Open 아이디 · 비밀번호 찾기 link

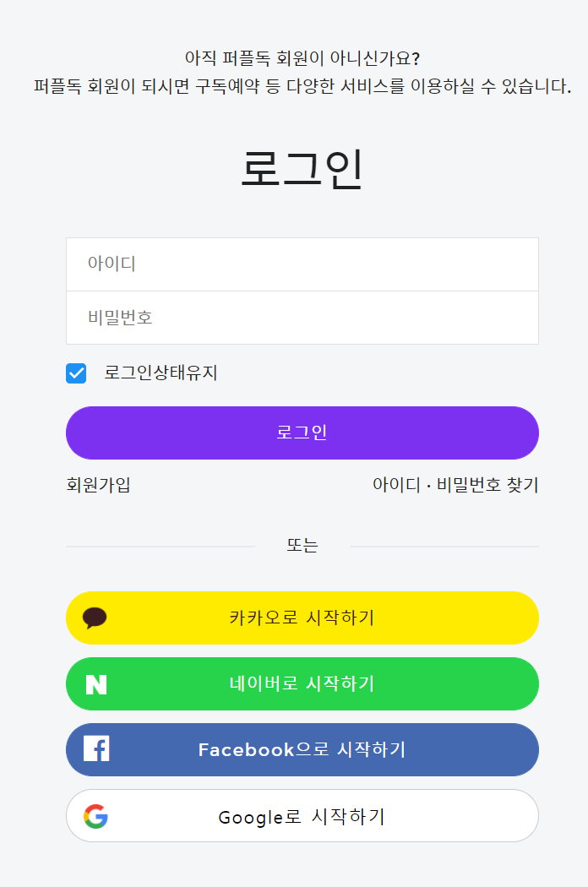[455, 485]
